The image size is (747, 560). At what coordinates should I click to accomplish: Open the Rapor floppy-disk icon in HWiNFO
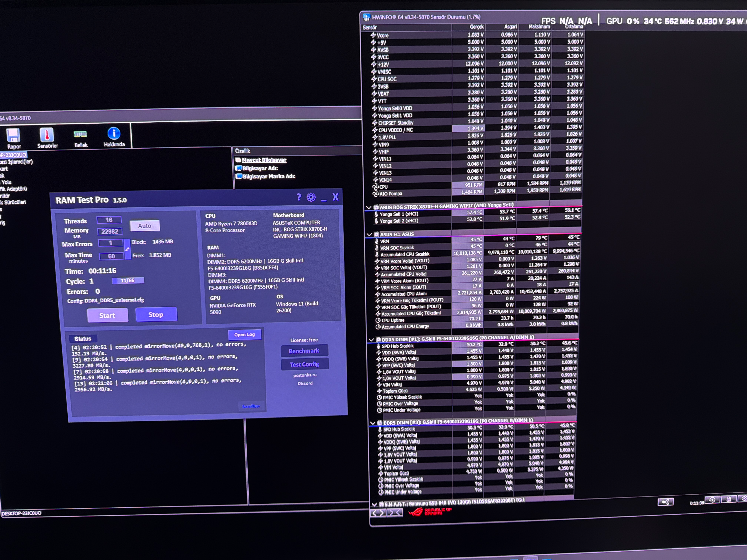click(x=13, y=135)
